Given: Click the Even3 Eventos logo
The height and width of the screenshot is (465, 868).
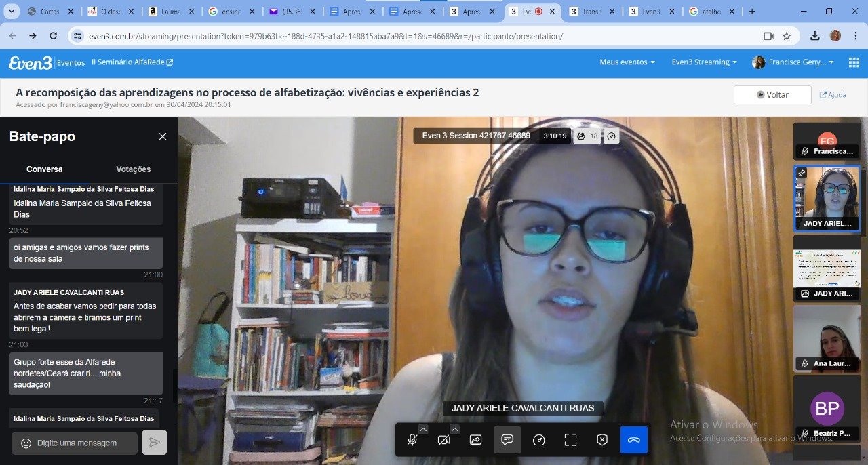Looking at the screenshot, I should click(47, 62).
